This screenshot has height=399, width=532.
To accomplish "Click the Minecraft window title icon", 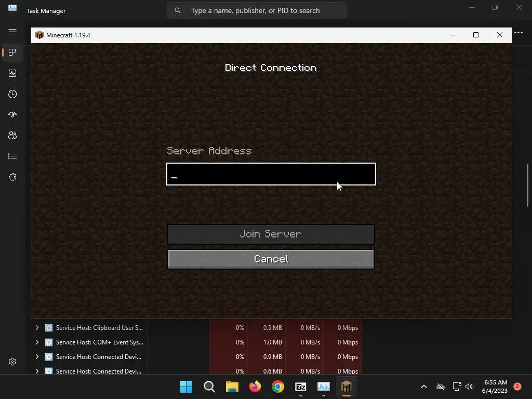I will pos(39,35).
